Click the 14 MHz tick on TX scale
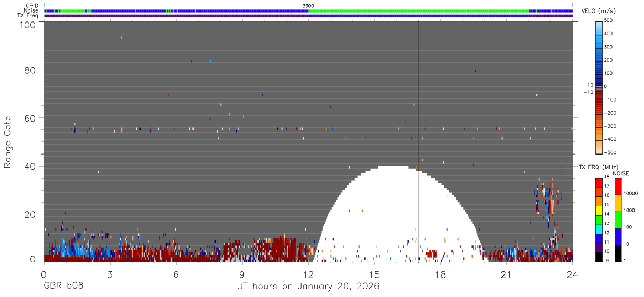Viewport: 644px width, 297px height. [x=607, y=215]
